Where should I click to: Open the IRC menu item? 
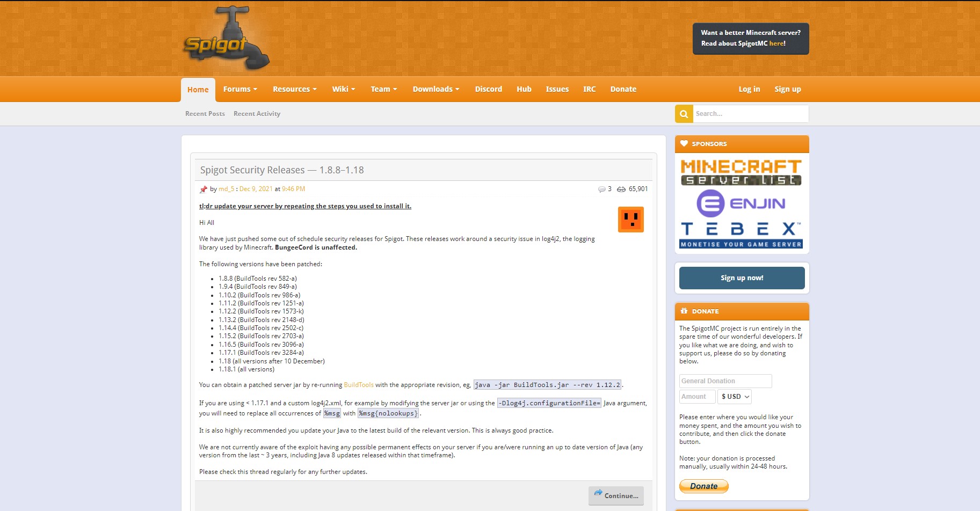click(590, 89)
